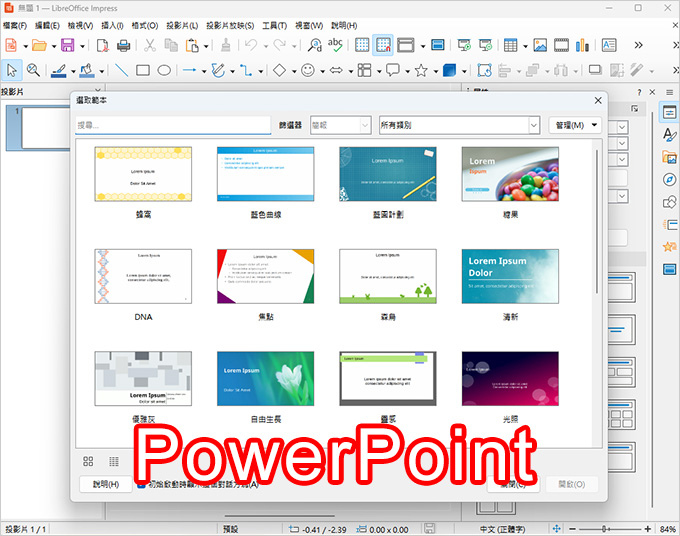Select the Insert Line tool
Image resolution: width=680 pixels, height=536 pixels.
click(x=121, y=70)
